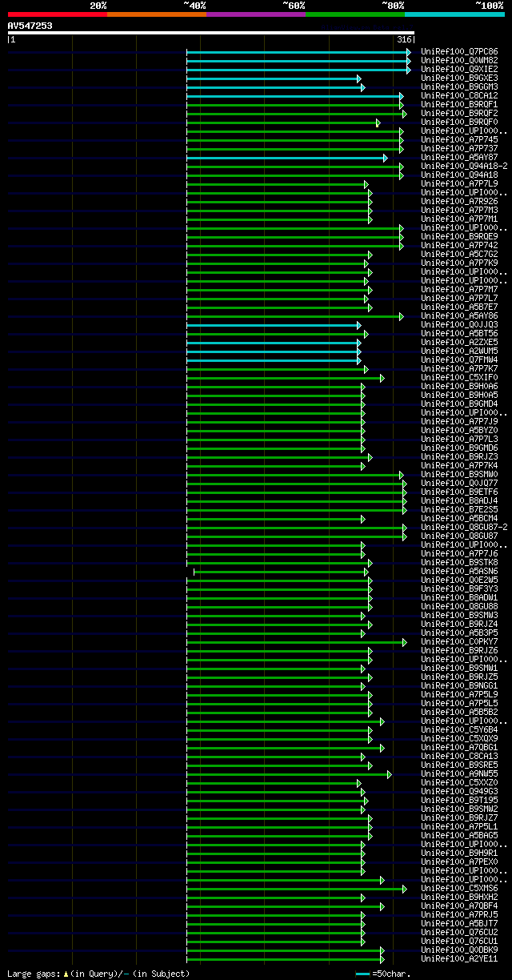Open hit UniRef100_C8CA12
This screenshot has width=512, height=980.
click(x=459, y=95)
